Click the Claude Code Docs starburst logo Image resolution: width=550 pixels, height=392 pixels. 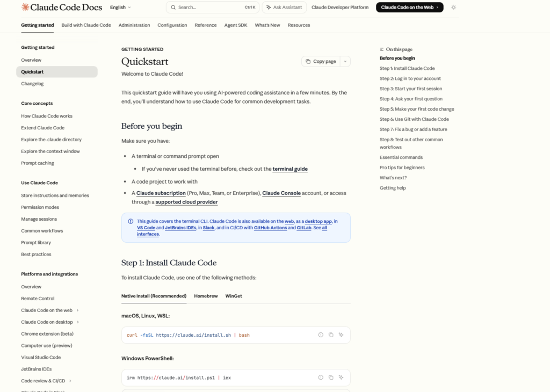click(25, 7)
